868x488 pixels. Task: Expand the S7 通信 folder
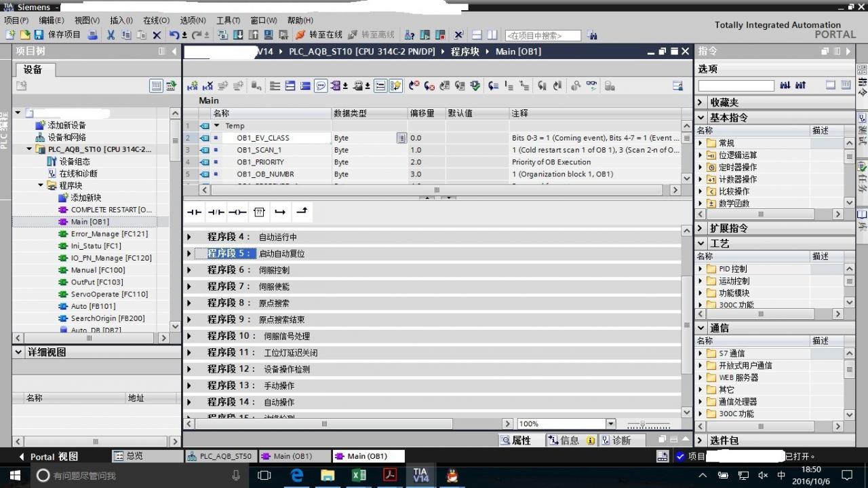point(701,354)
